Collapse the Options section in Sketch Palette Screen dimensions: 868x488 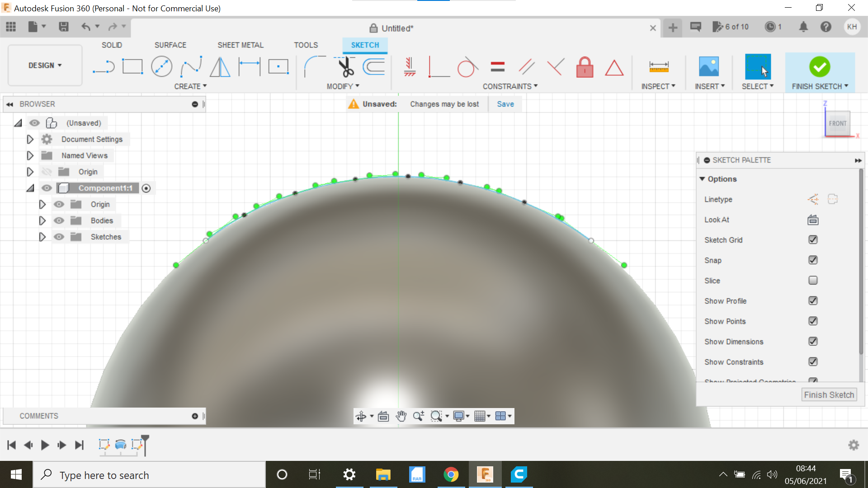coord(702,179)
